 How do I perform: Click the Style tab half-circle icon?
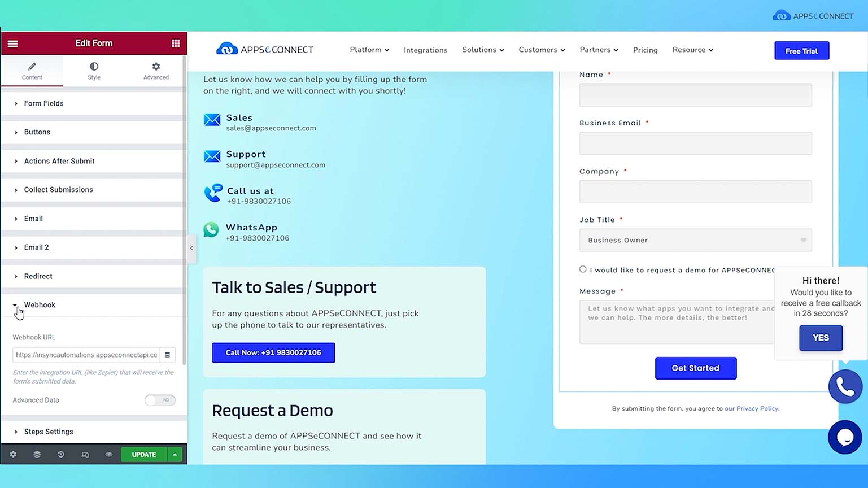click(x=94, y=67)
